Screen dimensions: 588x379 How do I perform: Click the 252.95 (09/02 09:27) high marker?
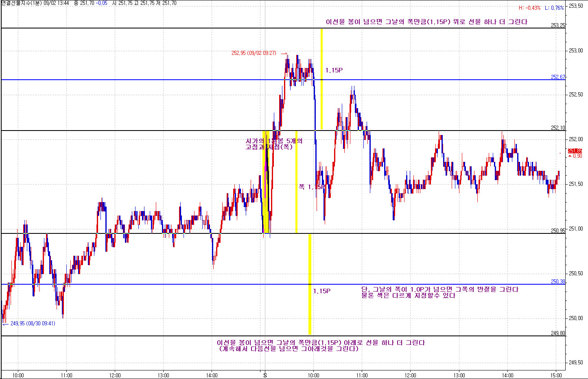[x=254, y=53]
